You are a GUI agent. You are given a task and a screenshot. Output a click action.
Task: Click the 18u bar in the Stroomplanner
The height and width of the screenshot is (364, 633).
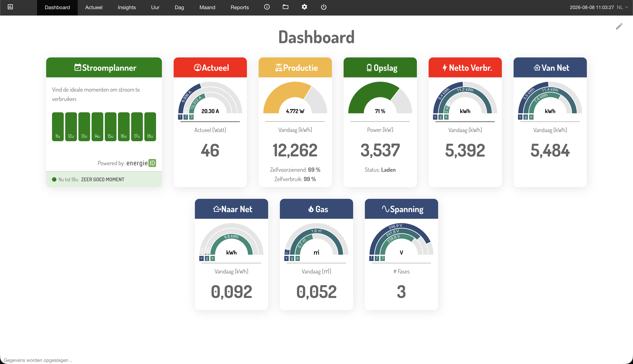click(150, 127)
